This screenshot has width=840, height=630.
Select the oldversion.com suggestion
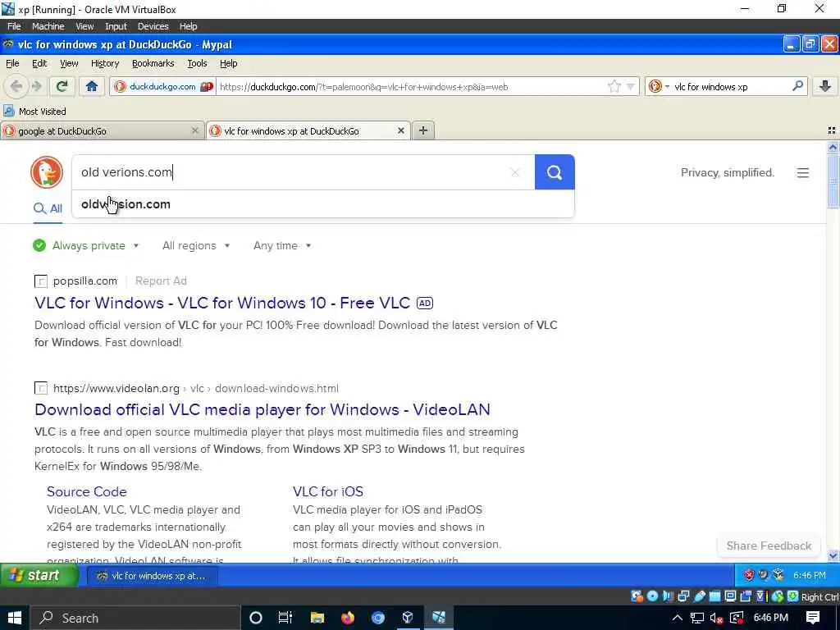(322, 204)
